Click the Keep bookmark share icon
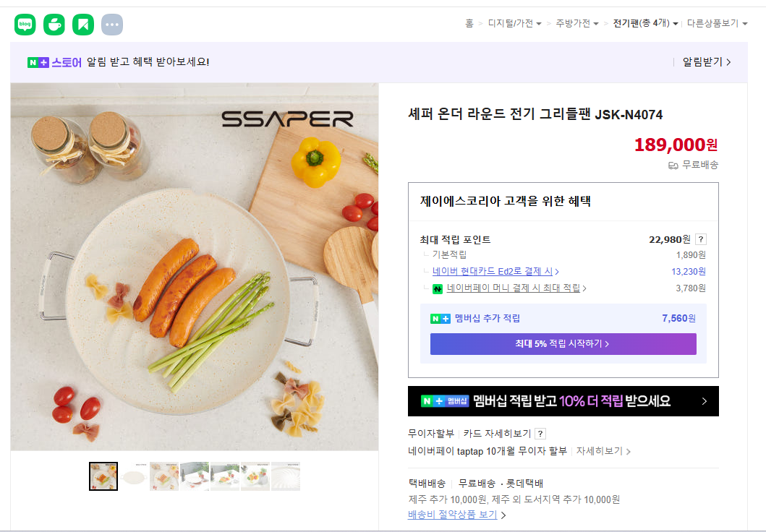766x532 pixels. pos(83,25)
